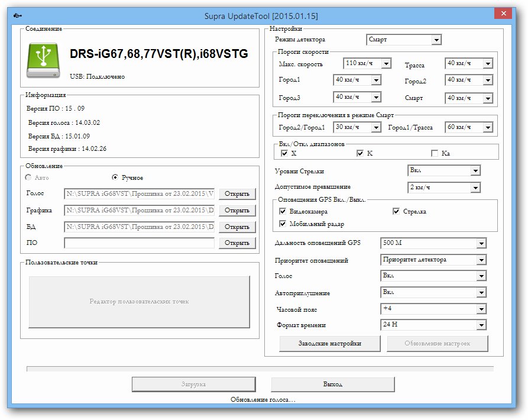Click the USB icon in the title bar

(18, 15)
